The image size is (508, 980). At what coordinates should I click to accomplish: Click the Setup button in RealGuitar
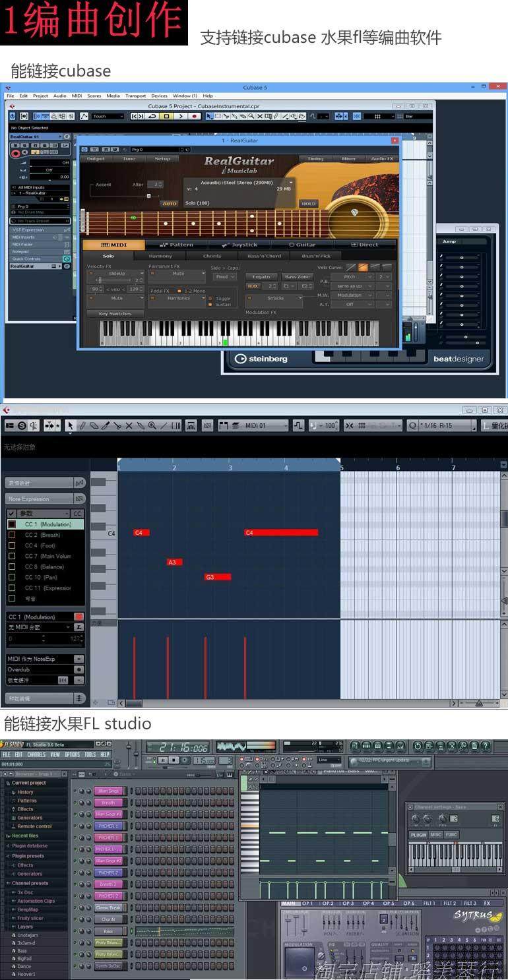162,159
